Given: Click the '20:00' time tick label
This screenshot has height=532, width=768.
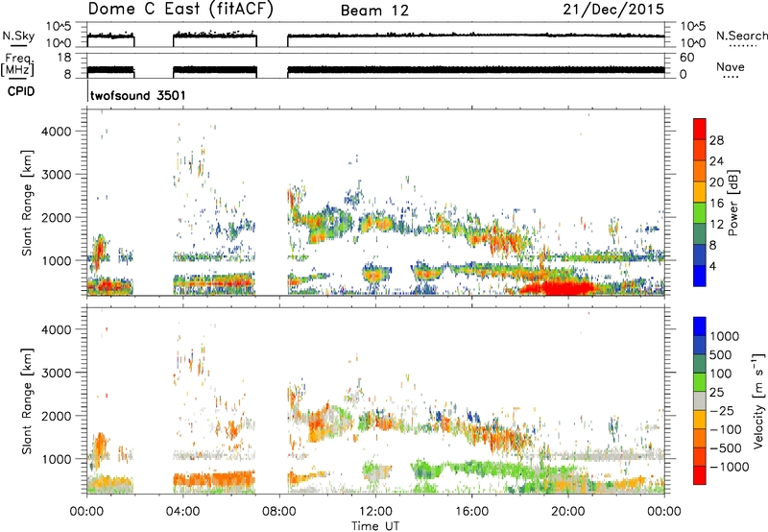Looking at the screenshot, I should coord(568,512).
